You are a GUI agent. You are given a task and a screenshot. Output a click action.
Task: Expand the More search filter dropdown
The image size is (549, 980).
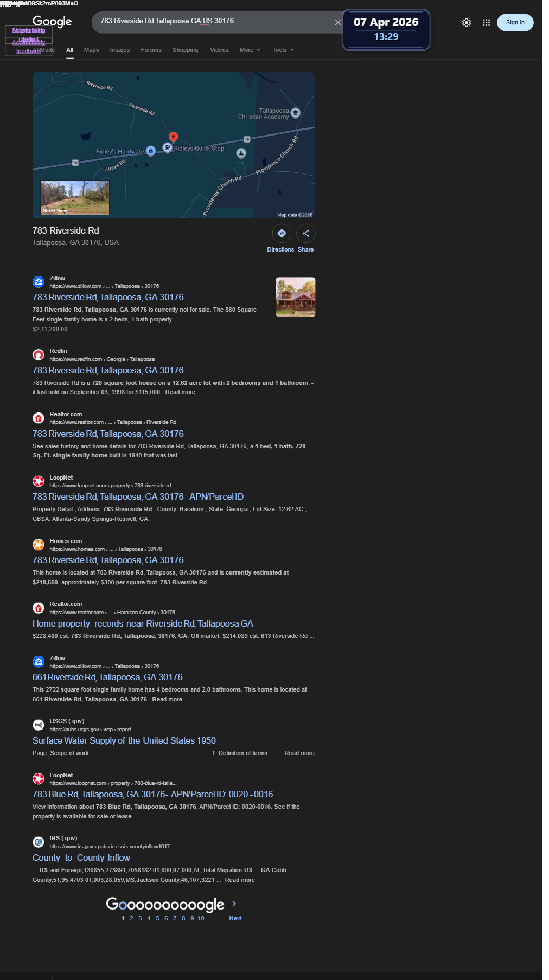[250, 50]
